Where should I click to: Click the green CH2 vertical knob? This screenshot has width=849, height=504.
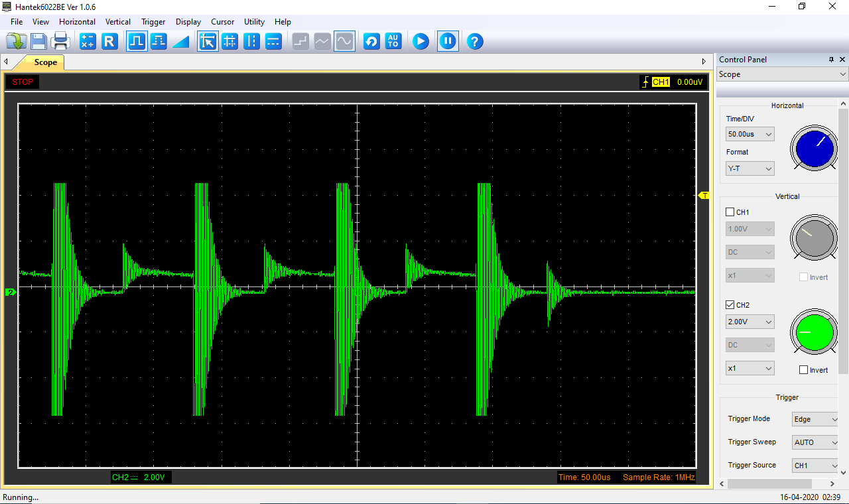click(x=814, y=331)
